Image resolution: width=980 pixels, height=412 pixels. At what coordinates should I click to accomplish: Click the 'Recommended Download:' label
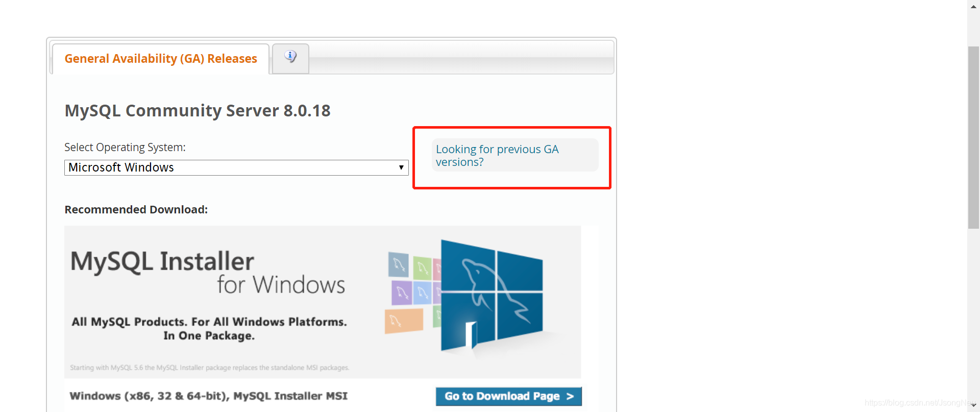point(136,209)
